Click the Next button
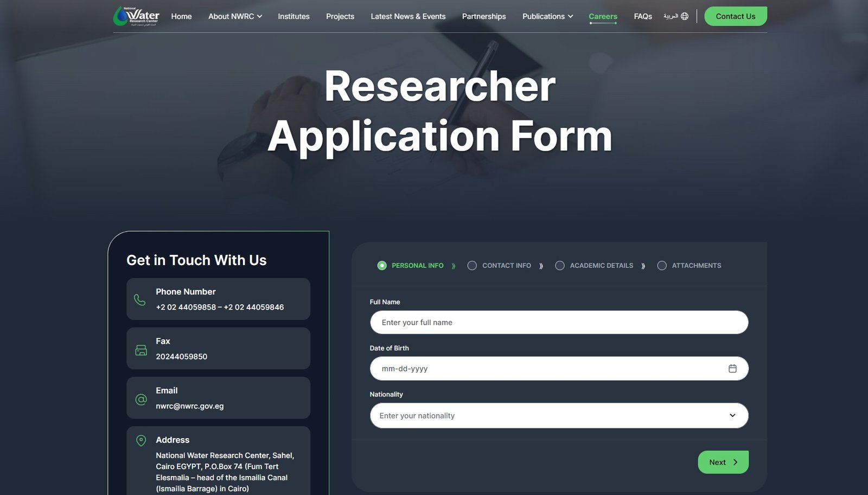The width and height of the screenshot is (868, 495). [x=723, y=462]
